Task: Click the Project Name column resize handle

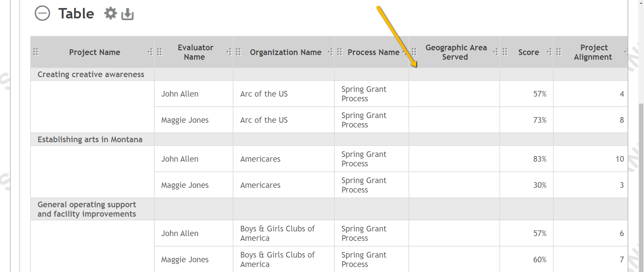Action: [x=150, y=52]
